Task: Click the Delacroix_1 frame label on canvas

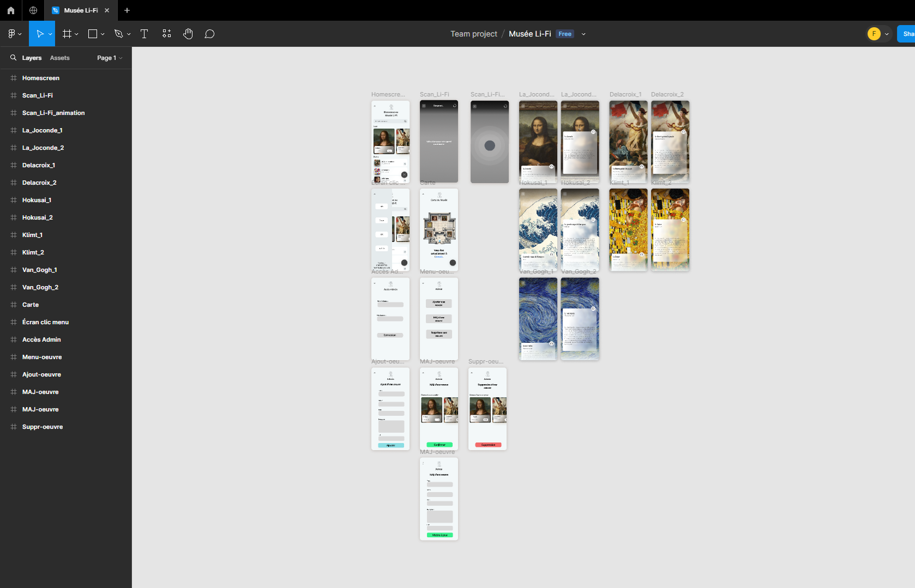Action: pyautogui.click(x=625, y=94)
